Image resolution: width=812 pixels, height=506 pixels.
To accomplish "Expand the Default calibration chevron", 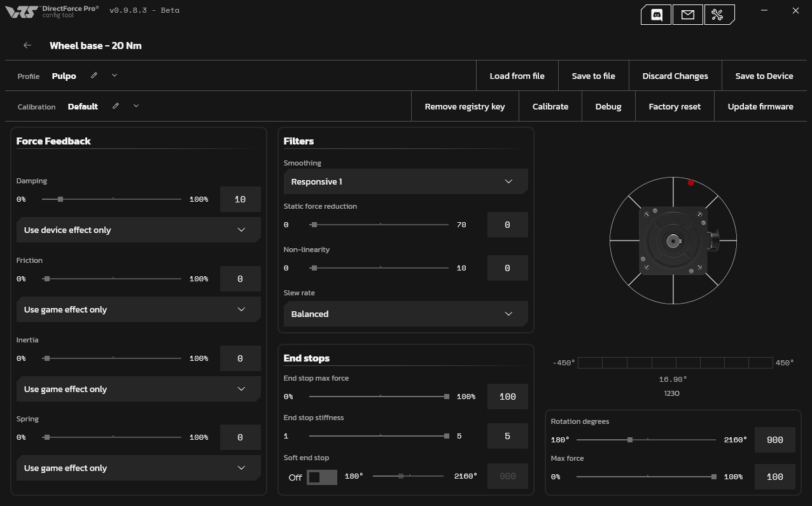I will click(136, 106).
